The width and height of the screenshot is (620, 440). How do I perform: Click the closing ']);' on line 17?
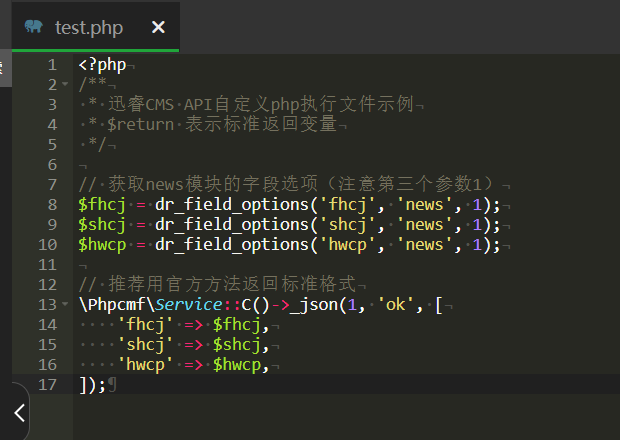92,385
